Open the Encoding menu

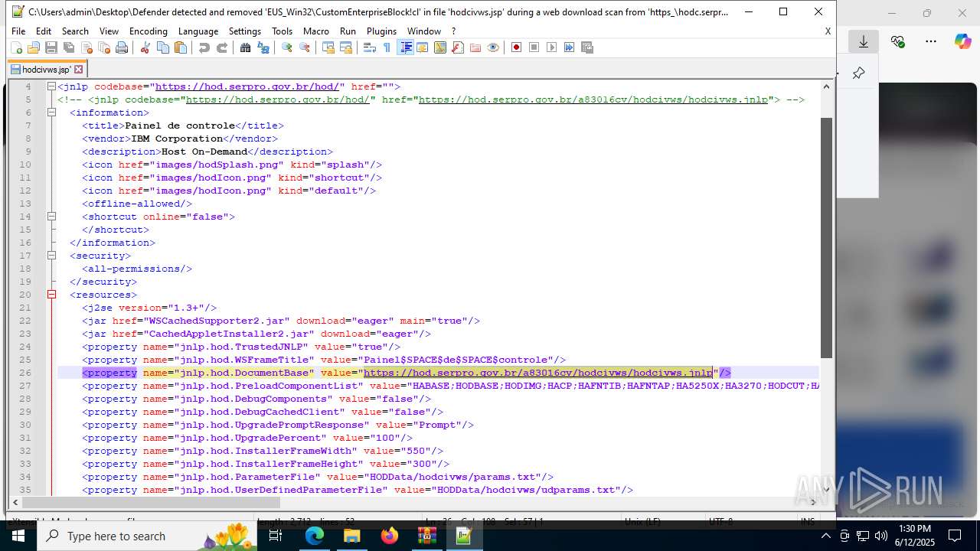[x=149, y=31]
